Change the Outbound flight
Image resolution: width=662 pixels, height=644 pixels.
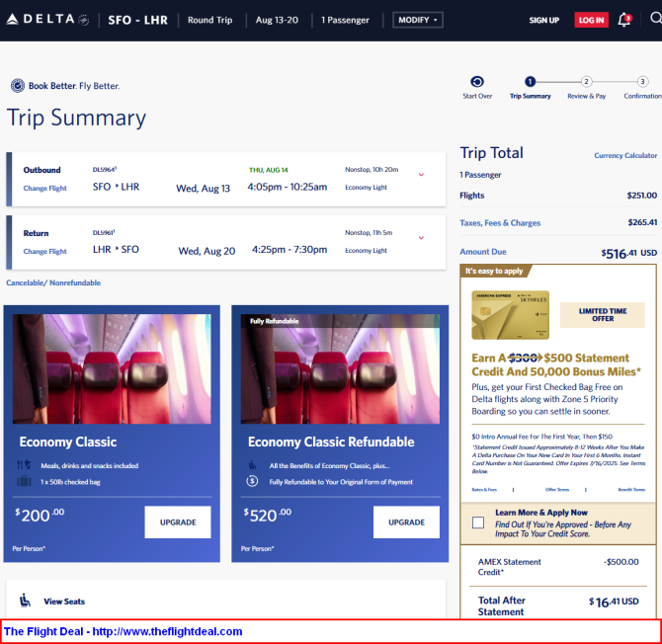coord(44,189)
